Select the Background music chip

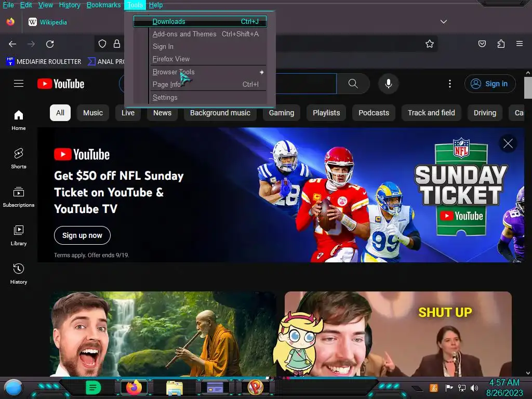point(220,113)
